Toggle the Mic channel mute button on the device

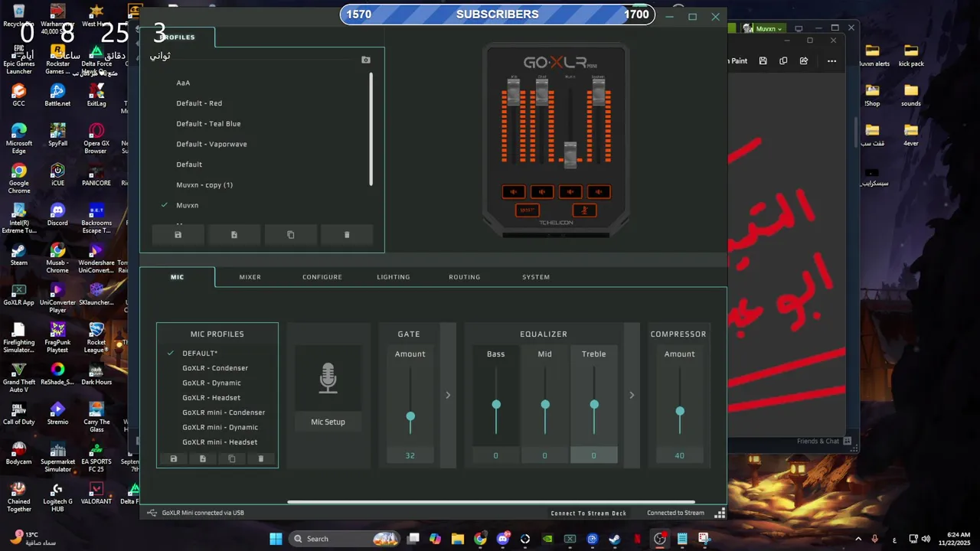pos(514,191)
